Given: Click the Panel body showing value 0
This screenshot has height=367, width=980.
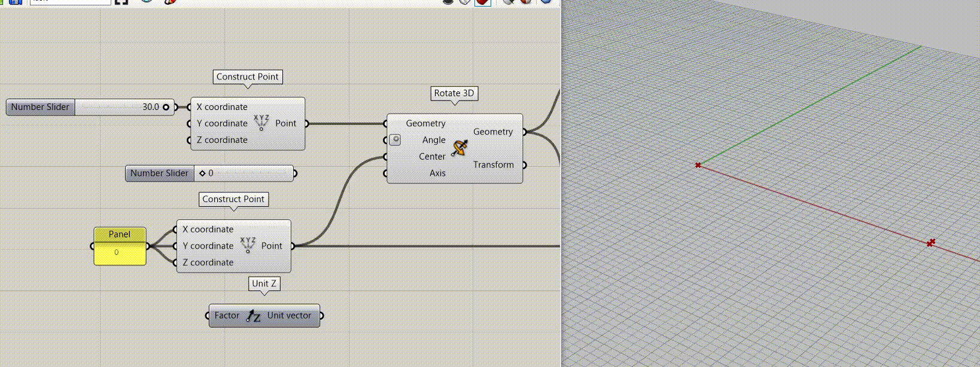Looking at the screenshot, I should pyautogui.click(x=120, y=253).
